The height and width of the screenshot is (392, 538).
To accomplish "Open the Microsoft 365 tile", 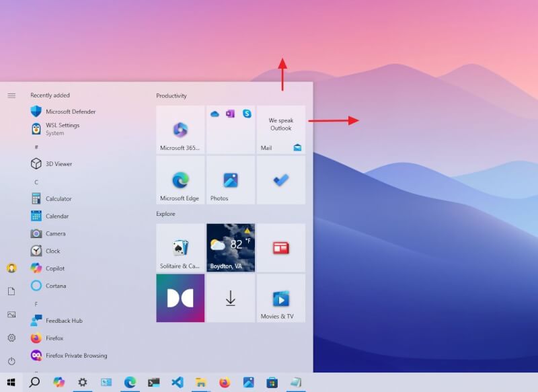I will 180,130.
